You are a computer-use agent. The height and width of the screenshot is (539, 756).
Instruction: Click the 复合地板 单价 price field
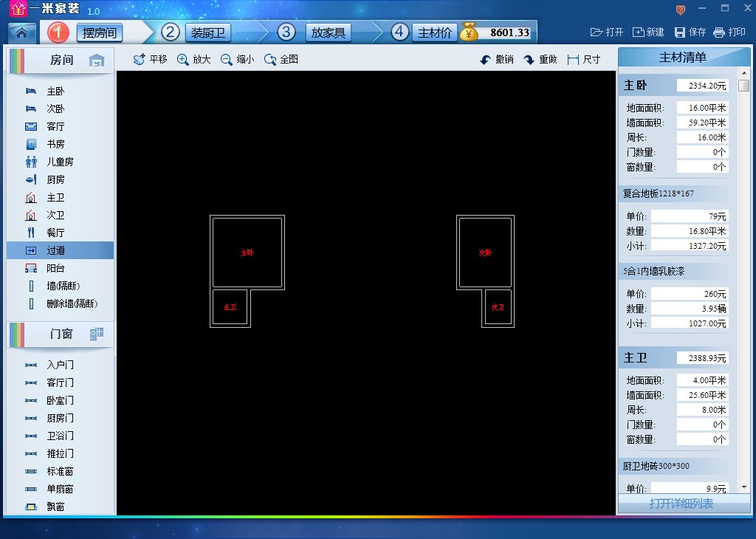point(690,216)
